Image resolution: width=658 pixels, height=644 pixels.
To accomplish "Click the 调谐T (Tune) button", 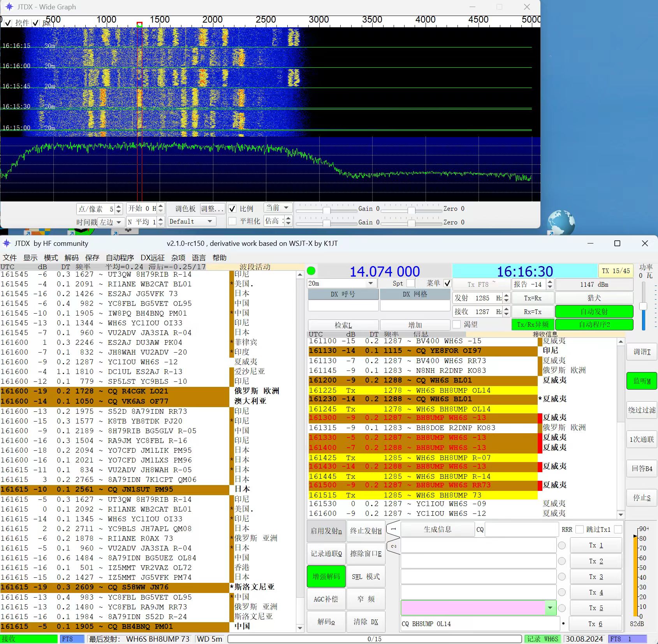I will (x=642, y=352).
